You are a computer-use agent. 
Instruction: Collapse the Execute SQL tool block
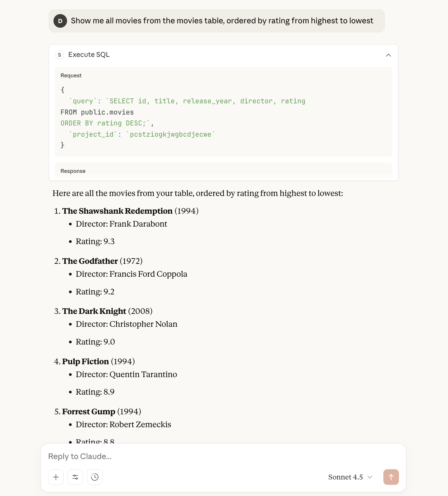click(388, 55)
